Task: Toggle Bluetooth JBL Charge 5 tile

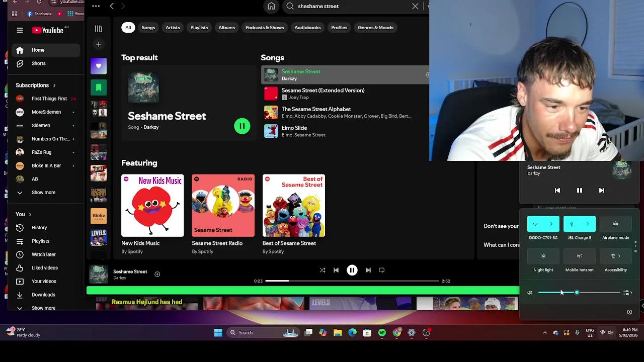Action: [x=572, y=224]
